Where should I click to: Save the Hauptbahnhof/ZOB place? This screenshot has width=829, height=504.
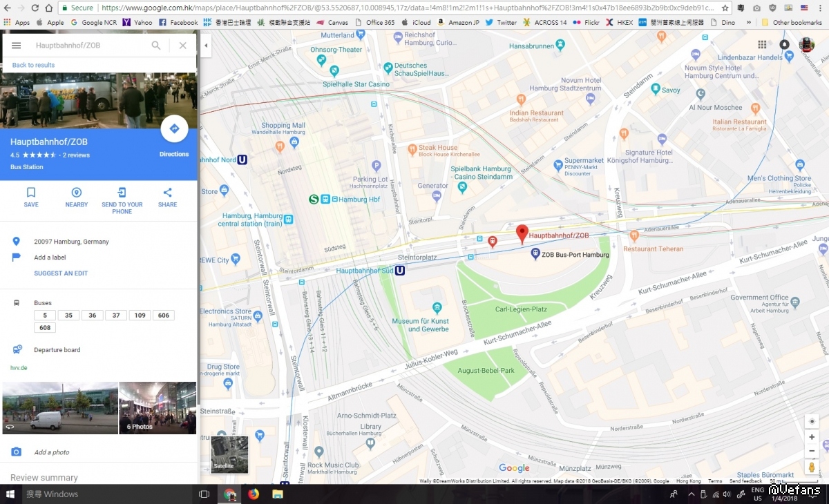coord(31,197)
